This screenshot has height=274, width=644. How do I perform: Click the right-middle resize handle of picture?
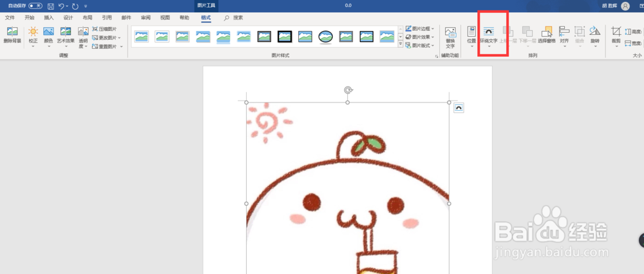click(449, 204)
